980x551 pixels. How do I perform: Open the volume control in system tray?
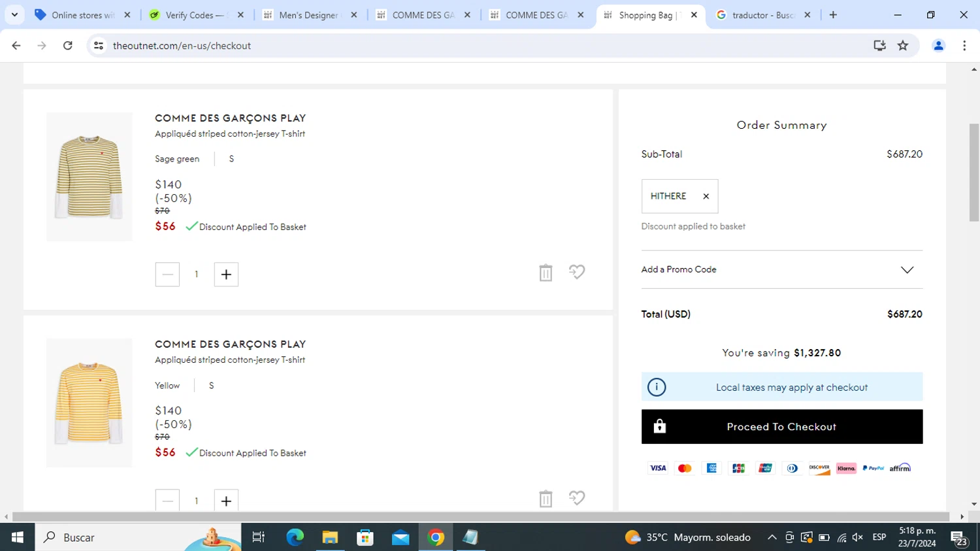(x=858, y=537)
